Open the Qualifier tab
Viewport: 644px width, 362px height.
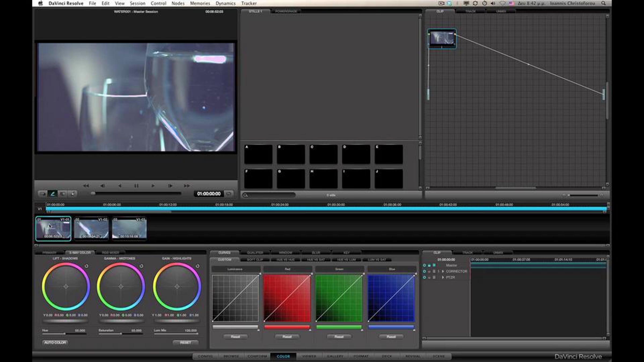click(x=255, y=253)
